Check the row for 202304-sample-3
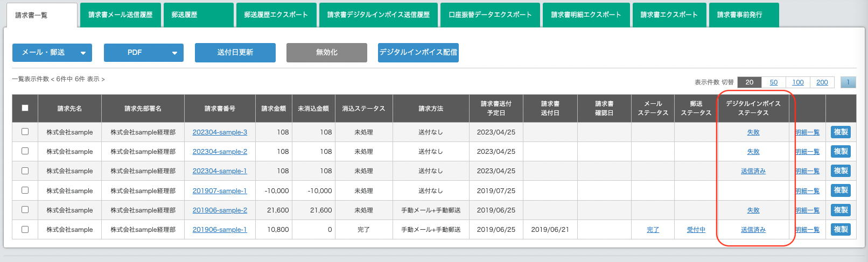Image resolution: width=868 pixels, height=262 pixels. point(25,132)
